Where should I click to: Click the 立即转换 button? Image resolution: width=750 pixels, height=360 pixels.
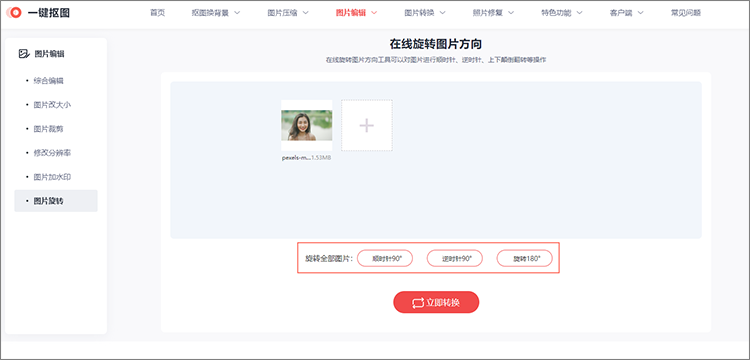point(436,302)
